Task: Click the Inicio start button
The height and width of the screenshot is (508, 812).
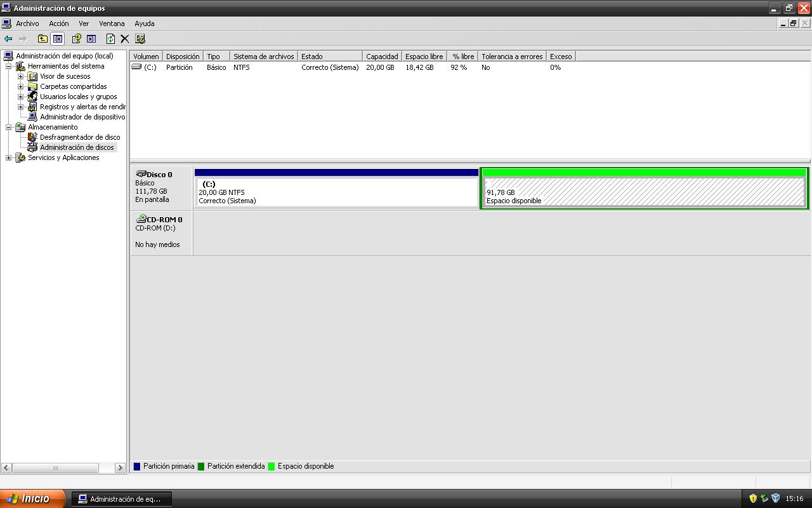Action: point(32,498)
